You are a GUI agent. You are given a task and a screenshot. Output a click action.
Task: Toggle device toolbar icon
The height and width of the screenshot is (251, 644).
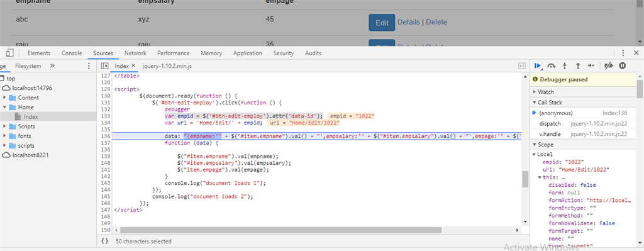point(10,53)
